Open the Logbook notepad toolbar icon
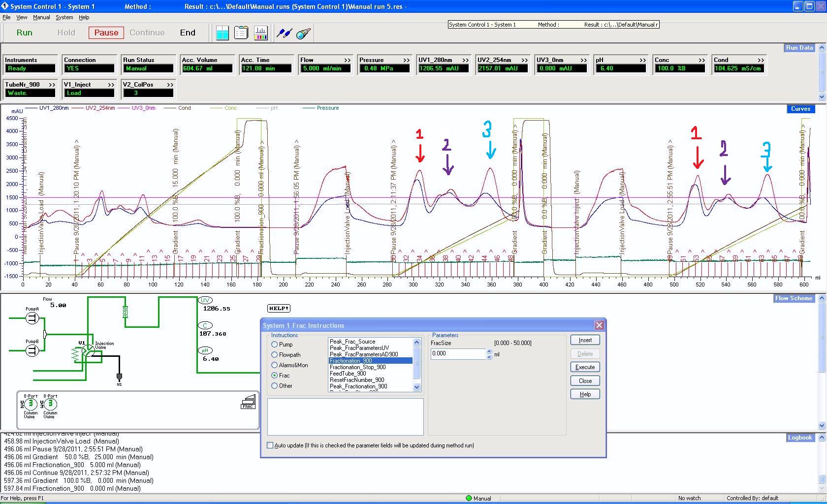827x504 pixels. 241,33
